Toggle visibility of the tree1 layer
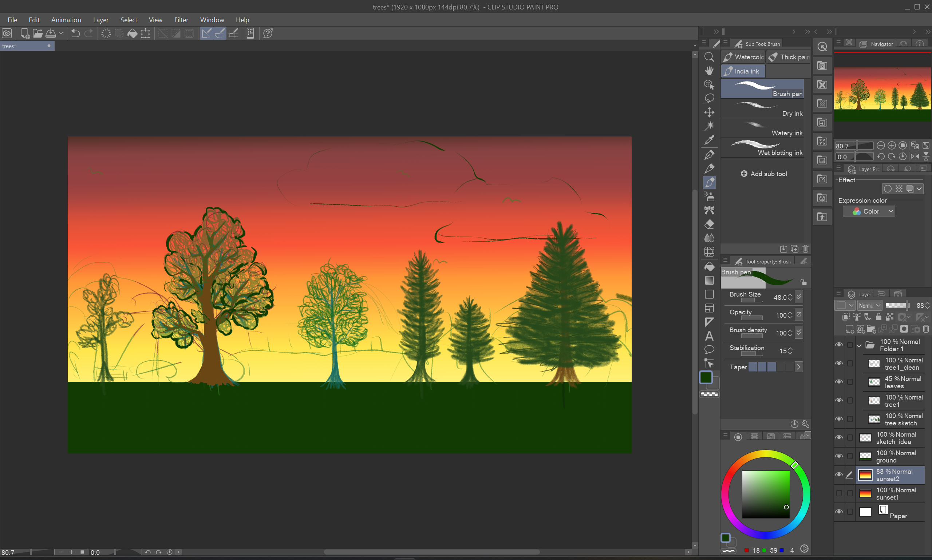The image size is (932, 560). coord(839,400)
